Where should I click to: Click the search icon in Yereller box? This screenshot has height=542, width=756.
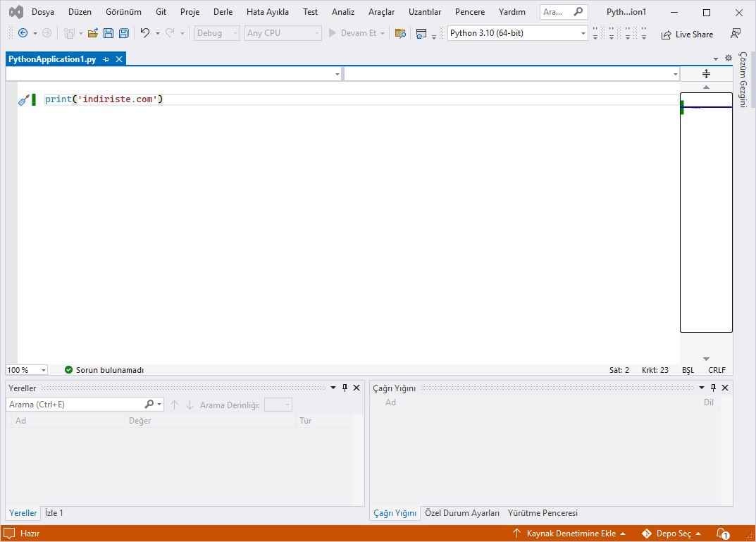(149, 404)
